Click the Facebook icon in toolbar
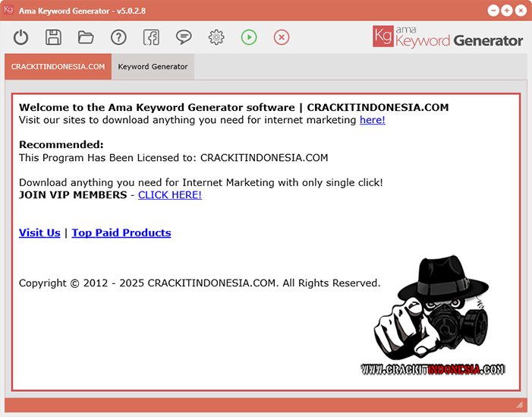532x417 pixels. tap(151, 37)
